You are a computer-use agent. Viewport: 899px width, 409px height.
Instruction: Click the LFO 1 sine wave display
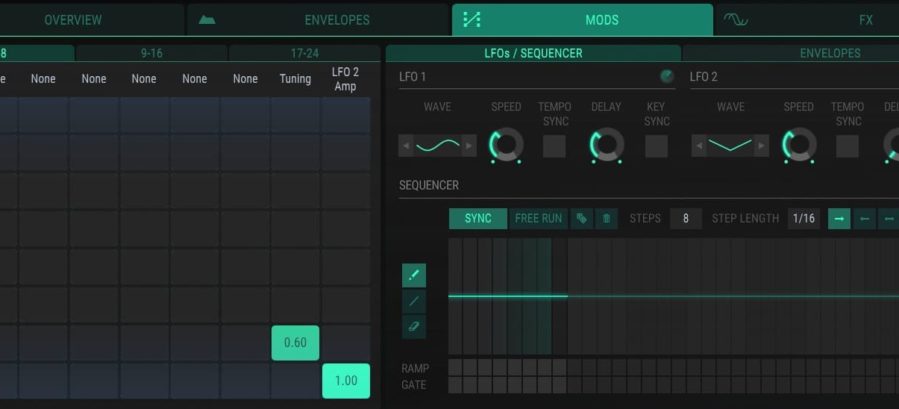coord(437,146)
